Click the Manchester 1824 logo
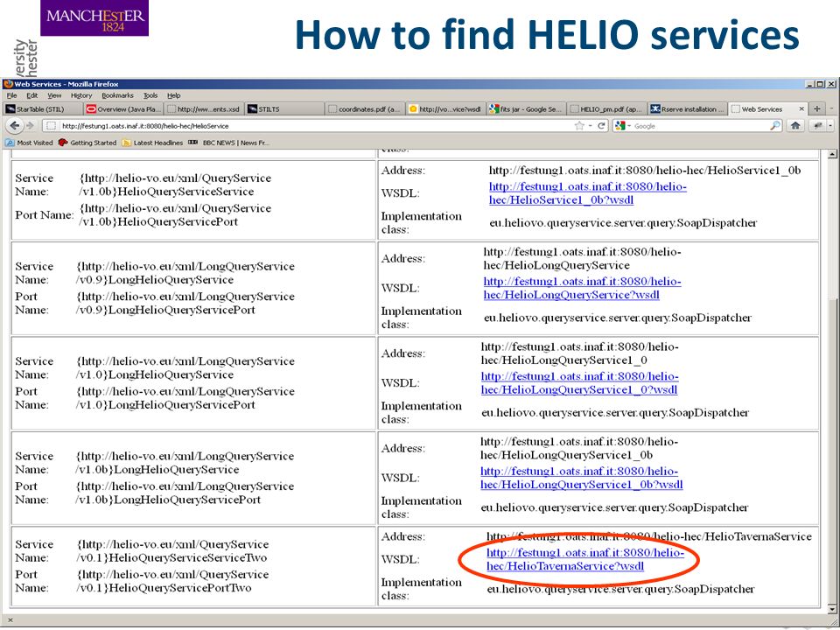The image size is (840, 630). (x=94, y=18)
